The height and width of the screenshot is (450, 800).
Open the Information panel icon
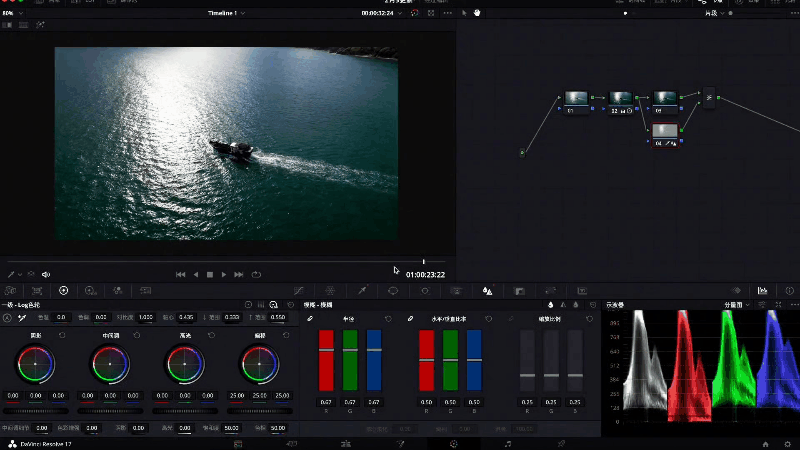click(789, 291)
